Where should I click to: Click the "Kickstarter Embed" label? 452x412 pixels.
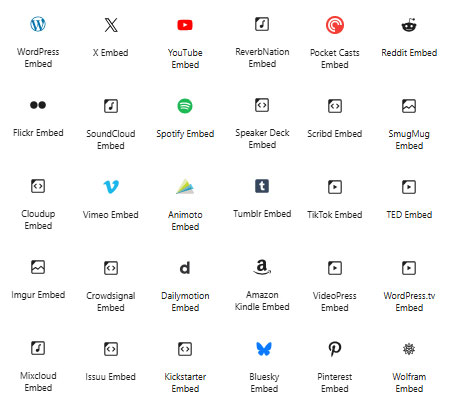click(x=185, y=383)
